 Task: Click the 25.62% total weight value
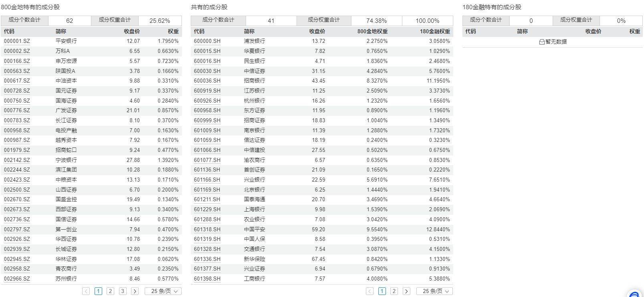tap(160, 21)
